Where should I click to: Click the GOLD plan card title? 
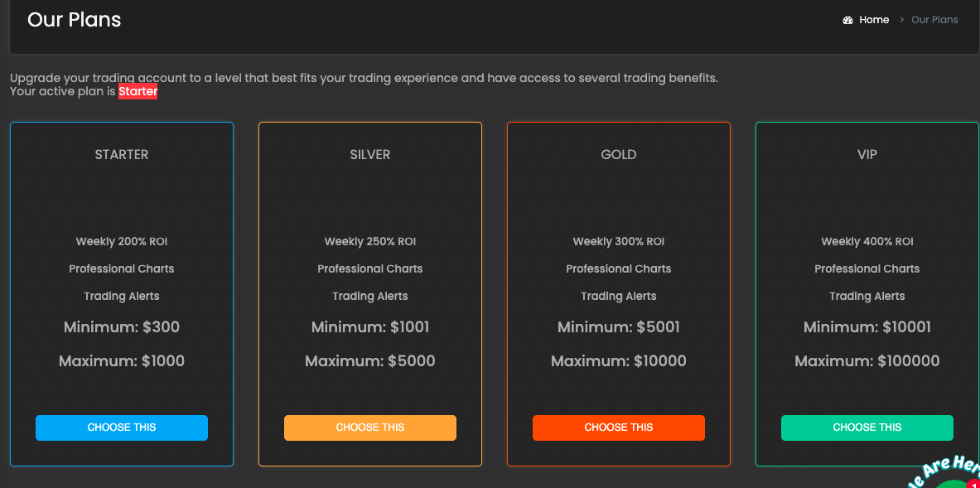tap(619, 155)
